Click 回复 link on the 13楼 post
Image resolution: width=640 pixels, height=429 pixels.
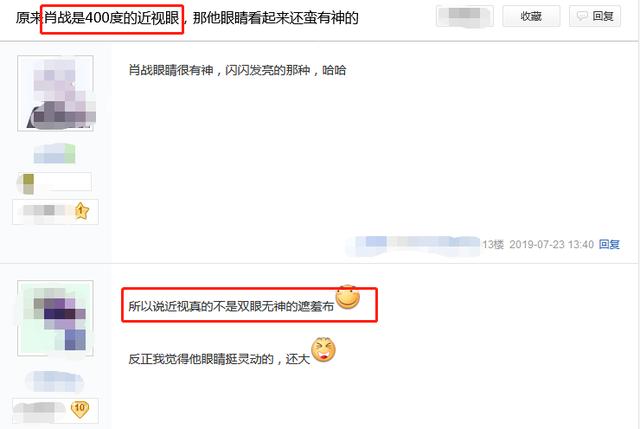609,245
